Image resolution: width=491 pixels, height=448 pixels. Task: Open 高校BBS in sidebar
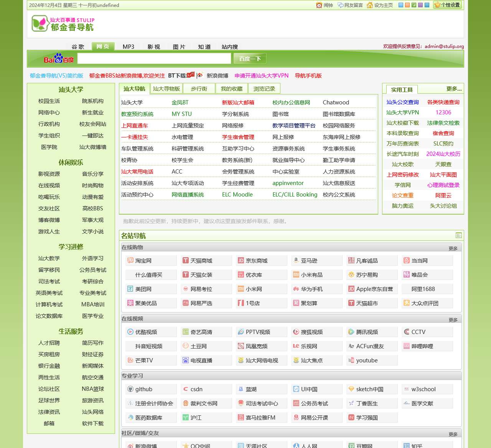click(x=93, y=208)
